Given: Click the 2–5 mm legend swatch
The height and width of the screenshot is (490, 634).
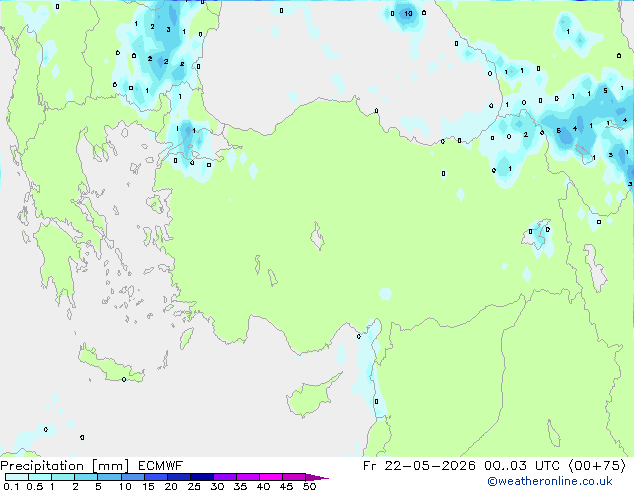Looking at the screenshot, I should click(x=86, y=477).
